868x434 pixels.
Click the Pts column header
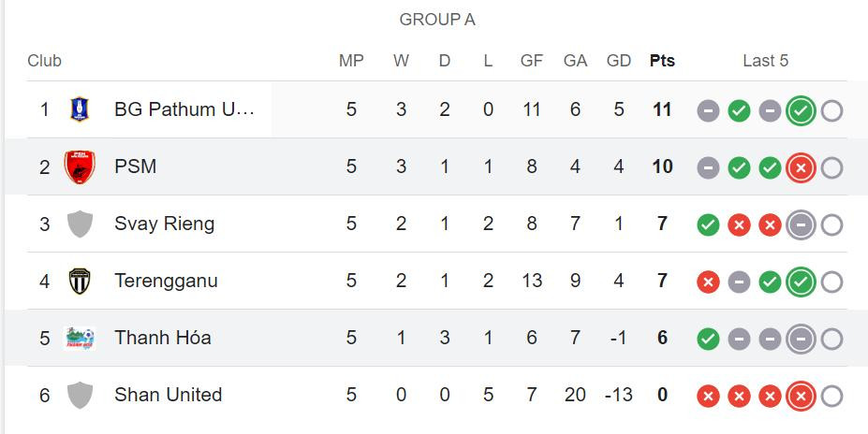[662, 61]
